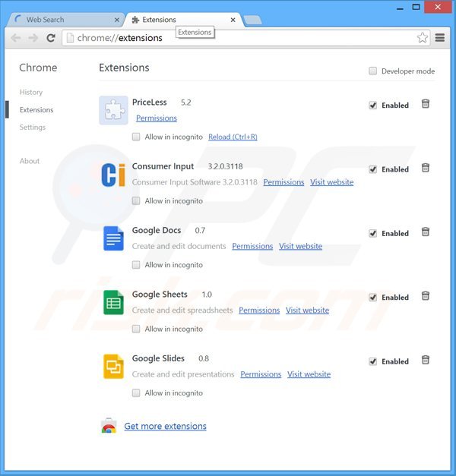Image resolution: width=456 pixels, height=476 pixels.
Task: Open Google Docs Permissions link
Action: [x=252, y=246]
